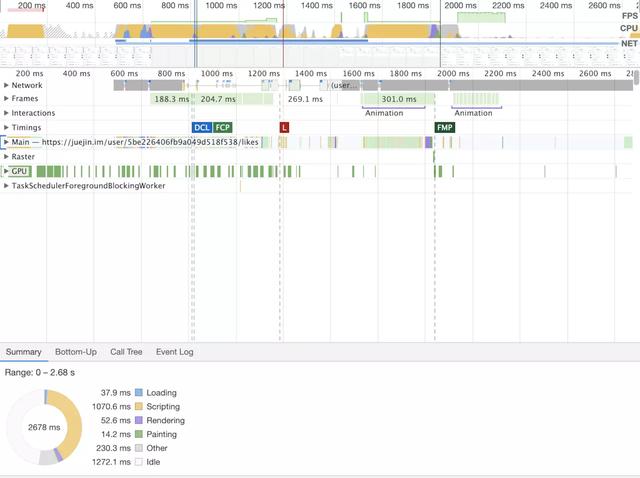Click the flame chart vertical scrollbar

pos(636,78)
